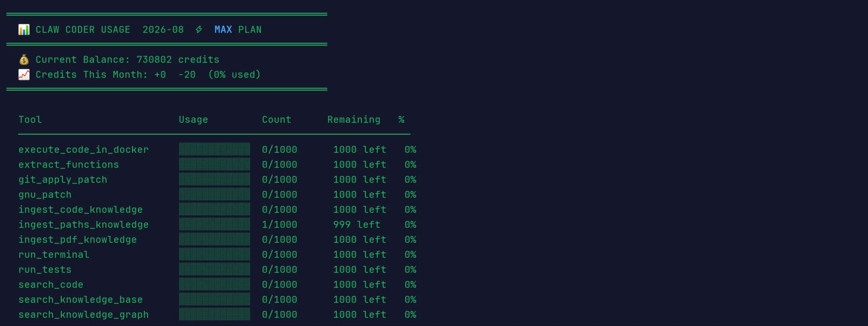Click the ingest_paths_knowledge tool name
Screen dimensions: 868x326
click(83, 225)
